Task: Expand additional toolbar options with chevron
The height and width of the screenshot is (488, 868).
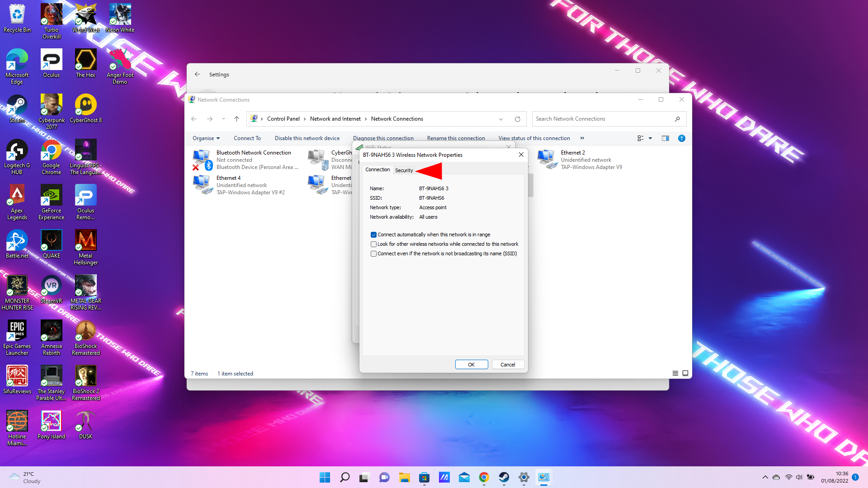Action: coord(582,138)
